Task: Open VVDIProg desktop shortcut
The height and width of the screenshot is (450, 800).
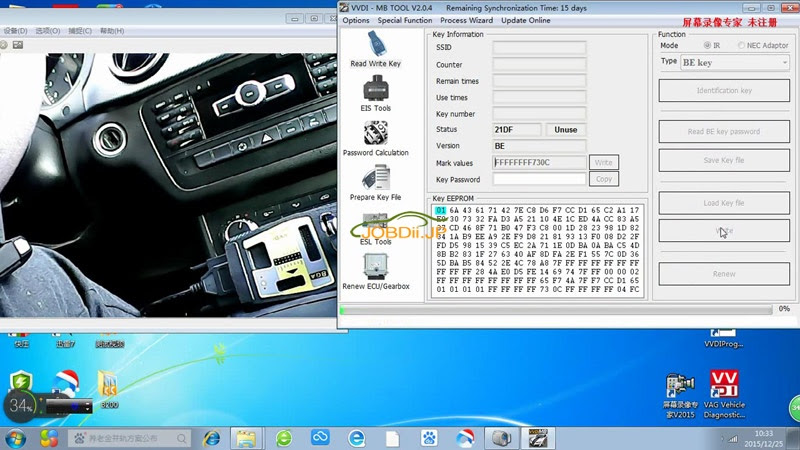Action: [x=723, y=339]
